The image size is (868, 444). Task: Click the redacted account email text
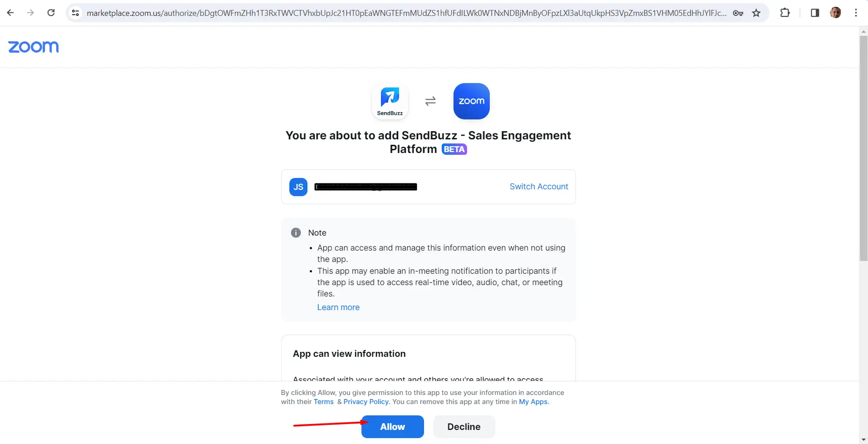point(366,187)
